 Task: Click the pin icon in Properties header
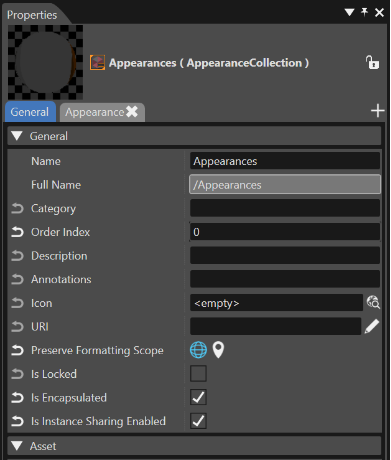(364, 13)
